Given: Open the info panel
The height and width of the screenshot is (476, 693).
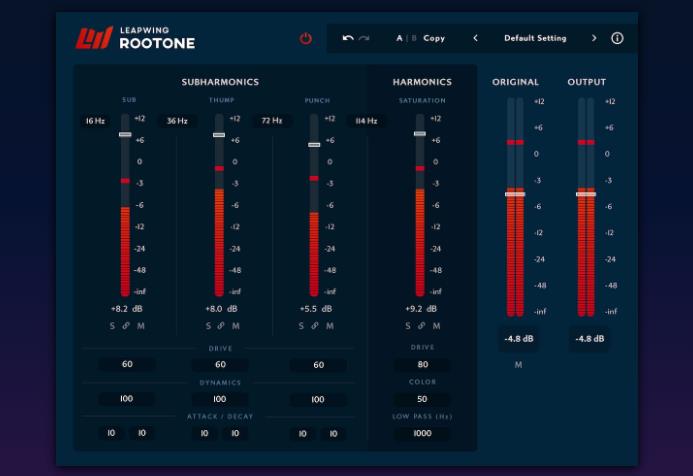Looking at the screenshot, I should (617, 38).
